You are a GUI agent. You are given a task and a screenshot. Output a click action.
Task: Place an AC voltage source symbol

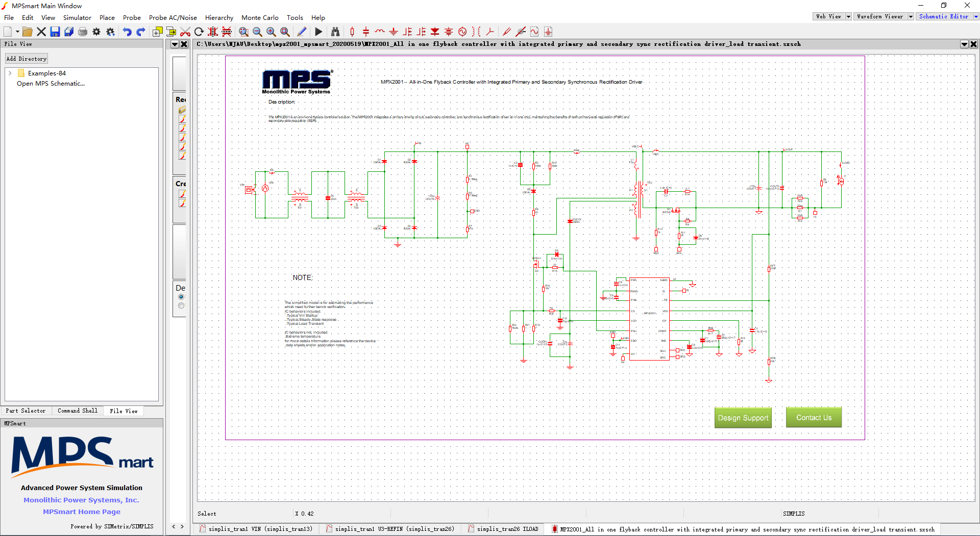[x=462, y=32]
